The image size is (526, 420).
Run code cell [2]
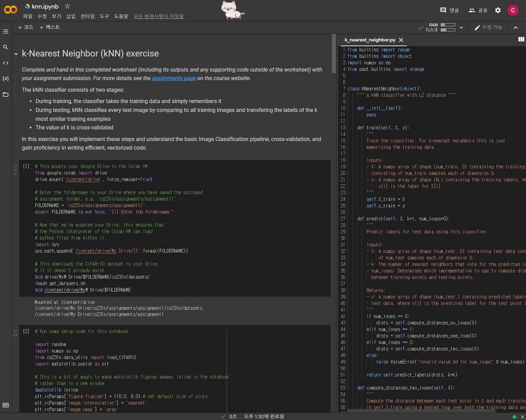tap(26, 331)
